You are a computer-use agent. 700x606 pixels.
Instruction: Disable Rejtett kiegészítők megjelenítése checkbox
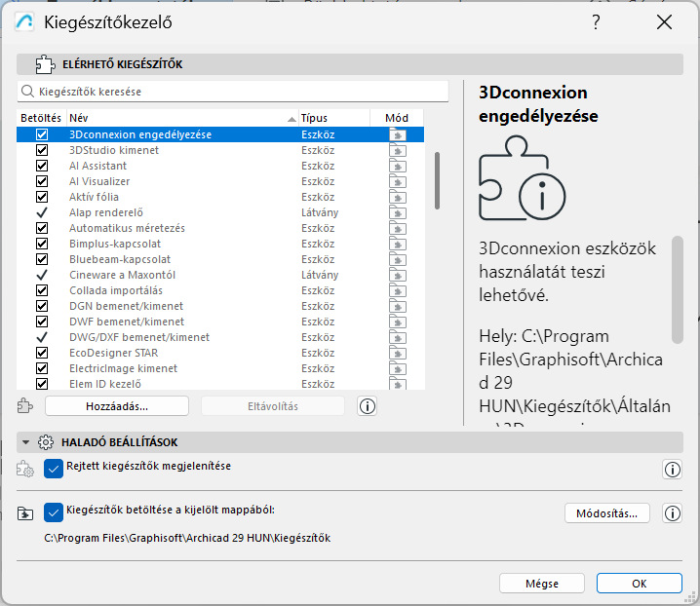click(x=54, y=469)
